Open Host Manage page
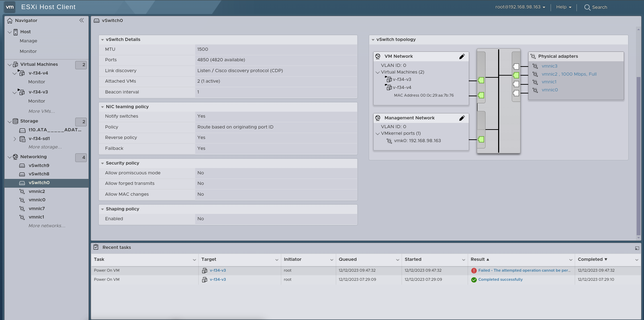Viewport: 644px width, 320px height. pyautogui.click(x=28, y=41)
